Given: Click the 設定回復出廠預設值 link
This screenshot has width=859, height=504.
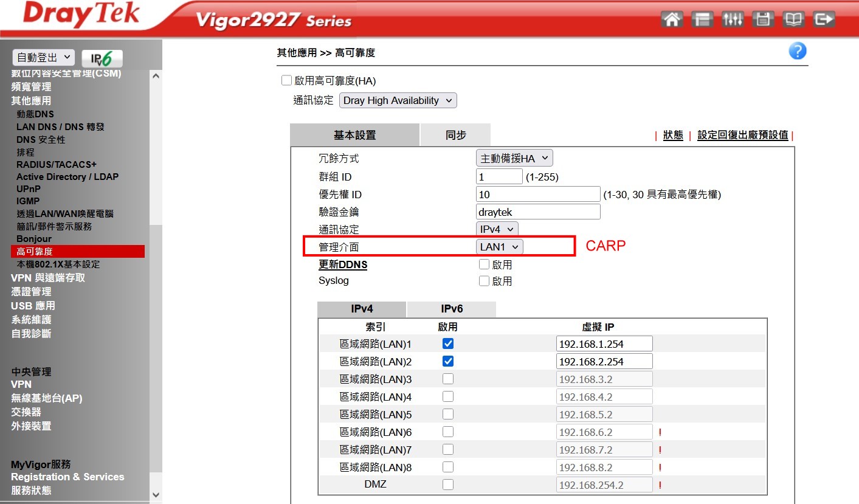Looking at the screenshot, I should [742, 135].
